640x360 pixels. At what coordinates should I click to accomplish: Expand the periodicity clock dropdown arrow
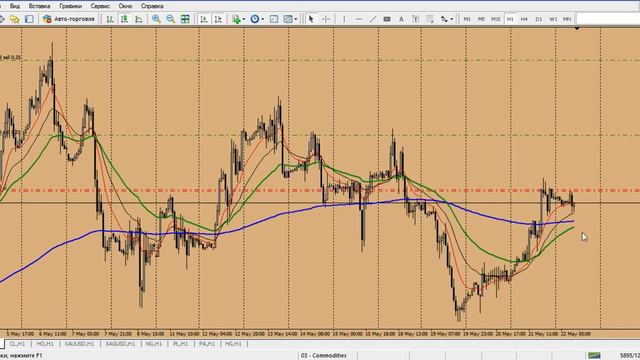pyautogui.click(x=262, y=19)
